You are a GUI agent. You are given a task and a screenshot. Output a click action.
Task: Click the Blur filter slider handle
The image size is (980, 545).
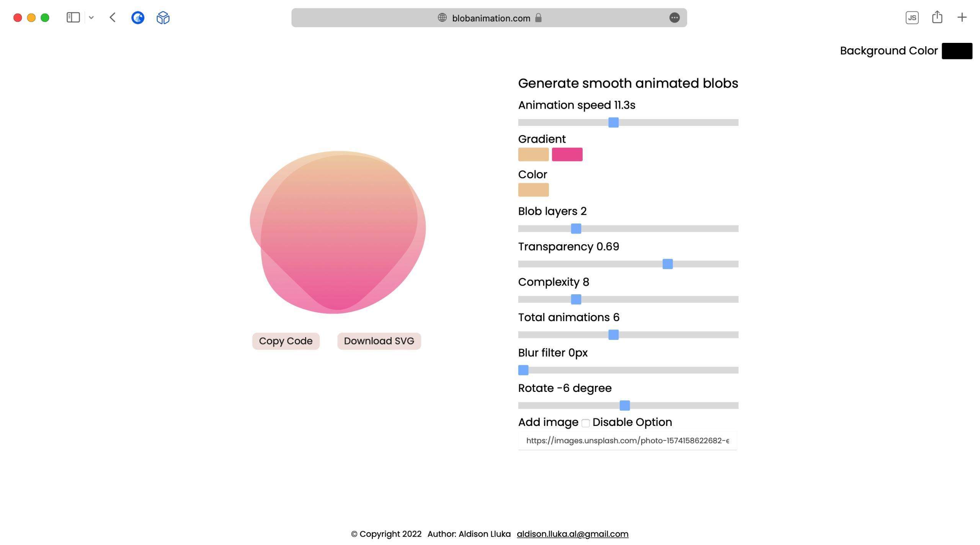[523, 370]
